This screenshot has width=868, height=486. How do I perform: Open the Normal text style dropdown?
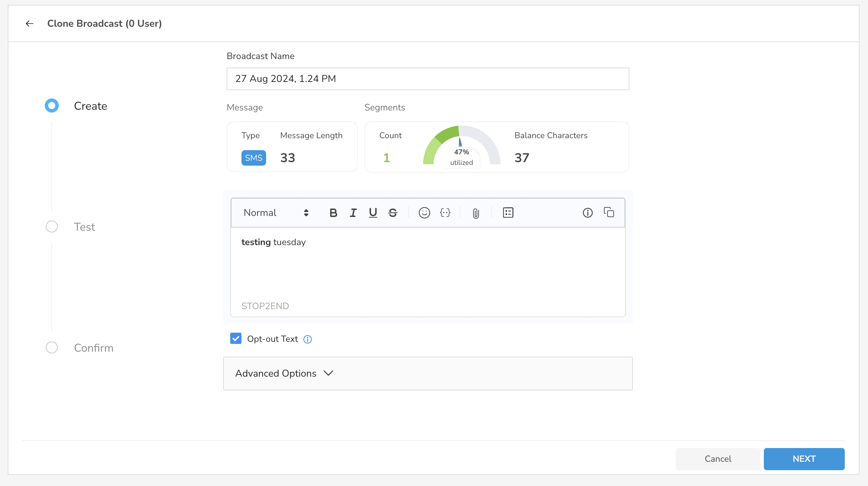276,213
